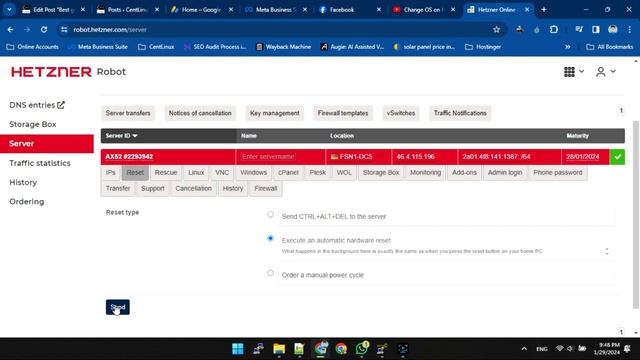The height and width of the screenshot is (360, 640).
Task: Open the cPanel tab
Action: [x=288, y=173]
